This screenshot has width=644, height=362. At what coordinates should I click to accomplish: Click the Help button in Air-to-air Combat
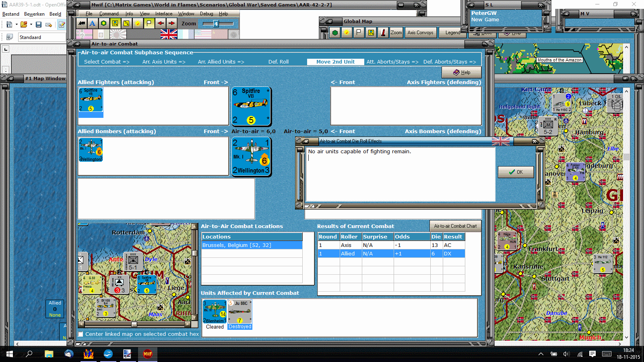(x=462, y=72)
